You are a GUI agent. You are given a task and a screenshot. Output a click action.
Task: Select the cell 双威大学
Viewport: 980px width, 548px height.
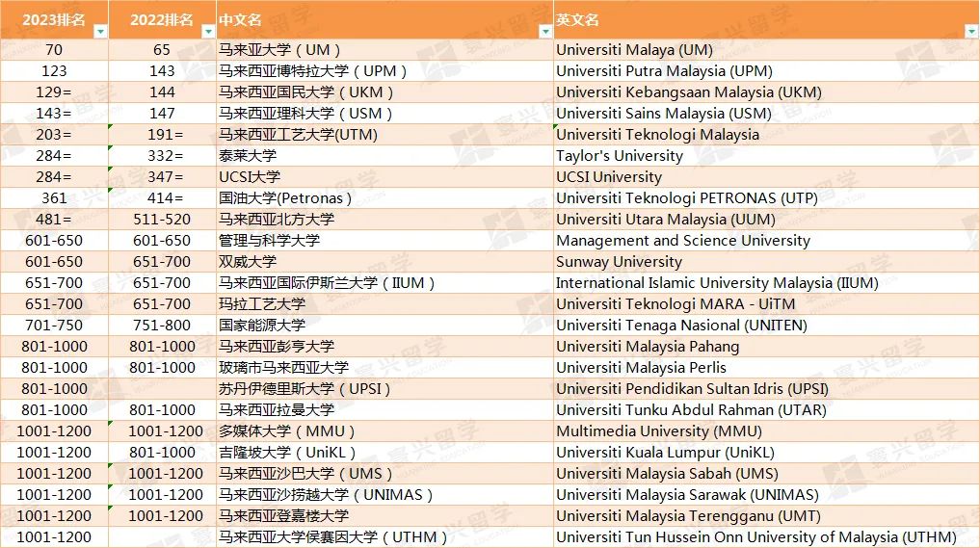tap(385, 262)
